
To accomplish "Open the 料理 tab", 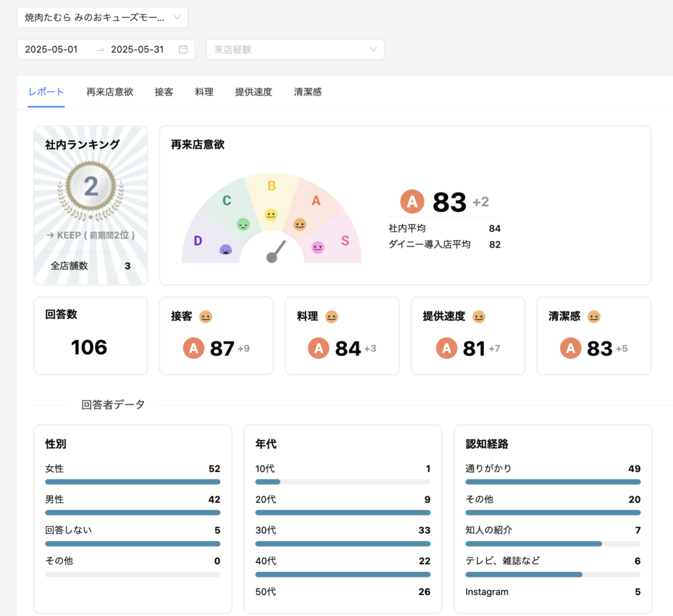I will (204, 92).
